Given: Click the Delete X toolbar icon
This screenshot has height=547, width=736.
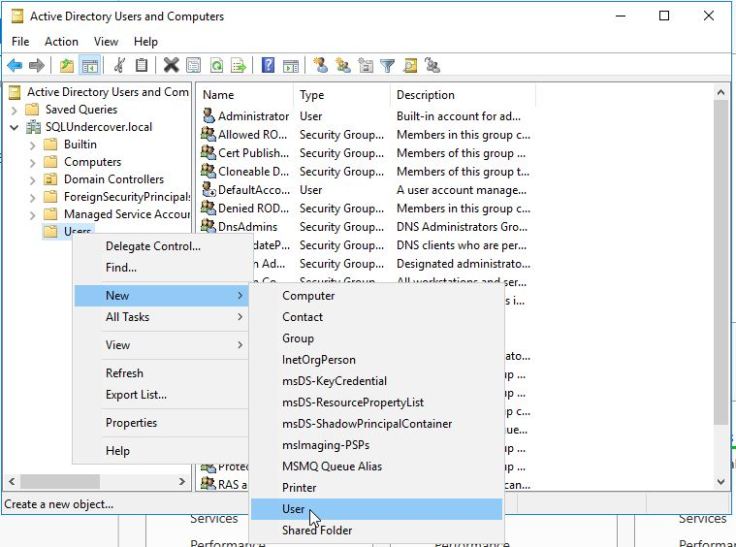Looking at the screenshot, I should point(171,65).
